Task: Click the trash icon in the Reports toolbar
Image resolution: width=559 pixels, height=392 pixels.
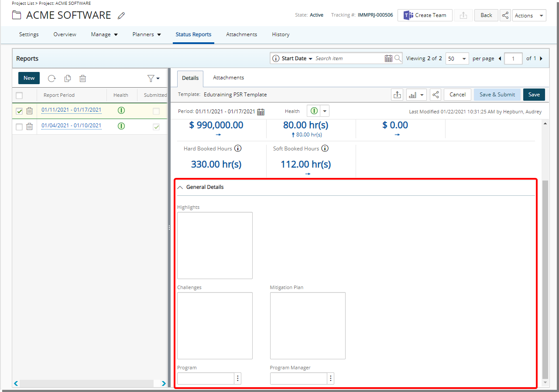Action: coord(82,78)
